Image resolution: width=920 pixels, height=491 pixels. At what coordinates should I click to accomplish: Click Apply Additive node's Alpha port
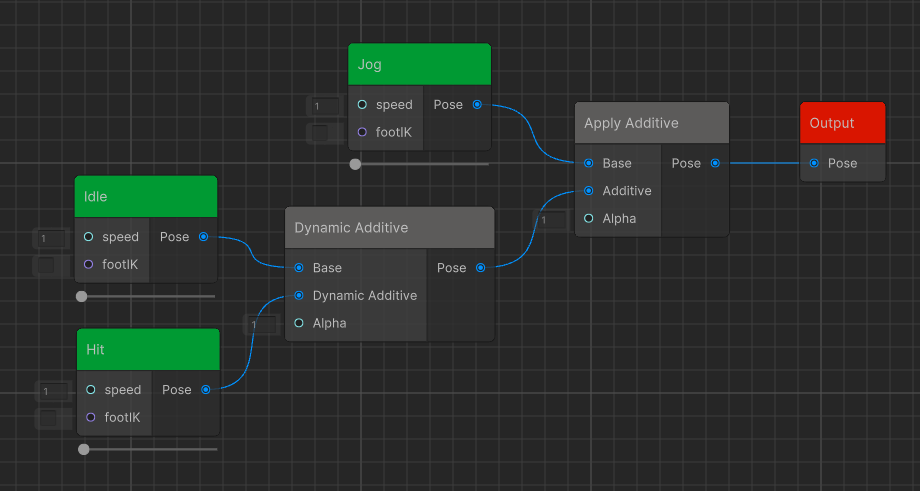tap(589, 218)
